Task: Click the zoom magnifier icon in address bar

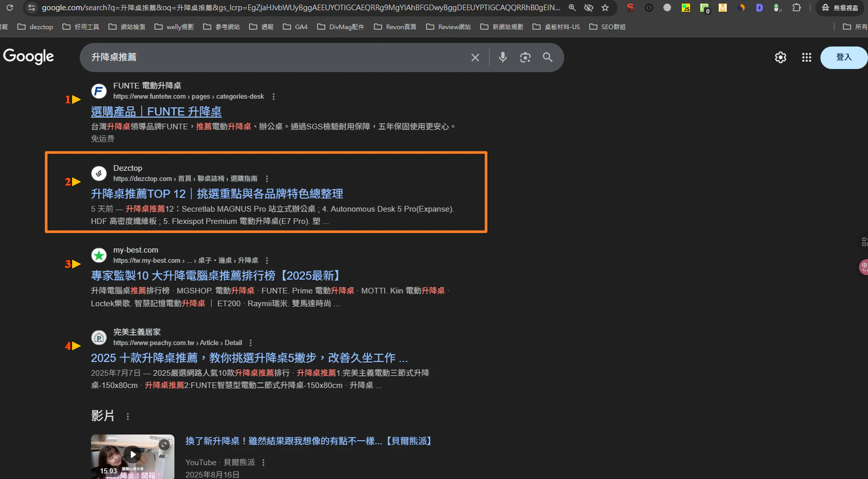Action: (572, 8)
